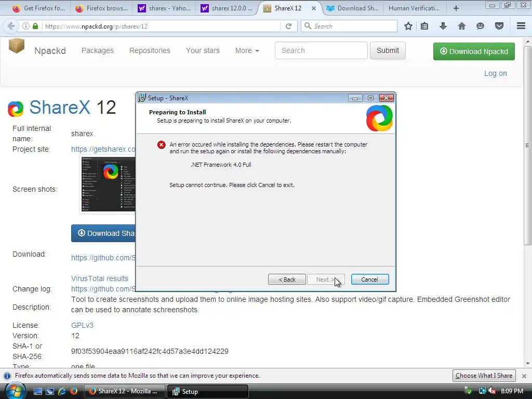
Task: Click the 8:09 PM taskbar clock
Action: (512, 391)
